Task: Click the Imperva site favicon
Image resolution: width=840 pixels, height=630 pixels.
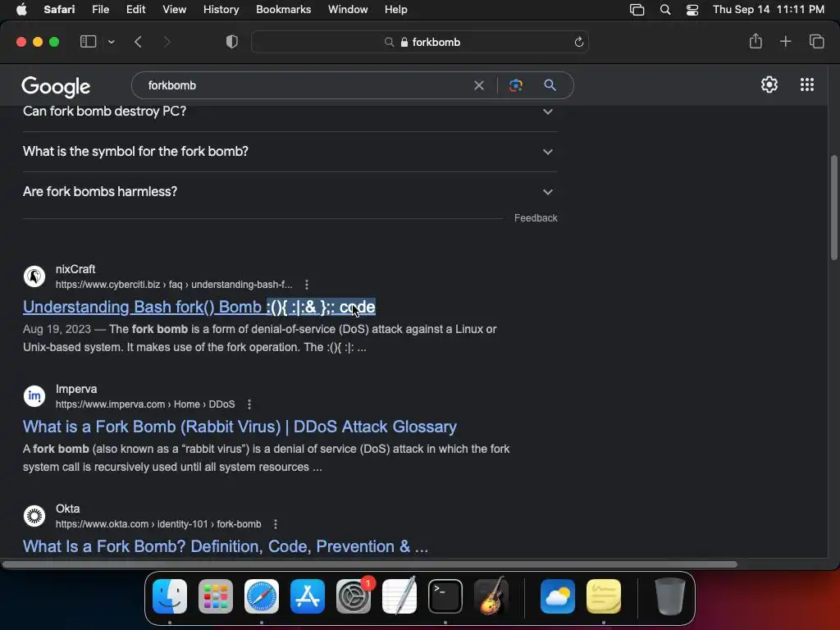Action: click(34, 396)
